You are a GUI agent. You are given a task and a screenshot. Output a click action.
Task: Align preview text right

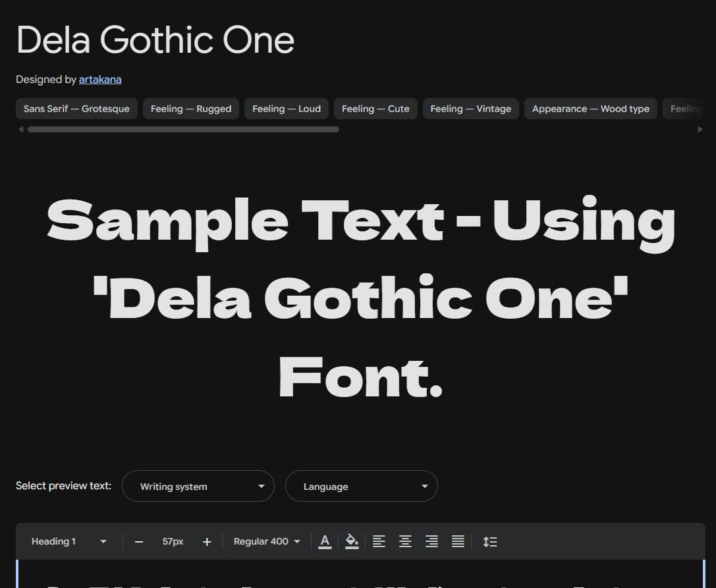pyautogui.click(x=431, y=541)
